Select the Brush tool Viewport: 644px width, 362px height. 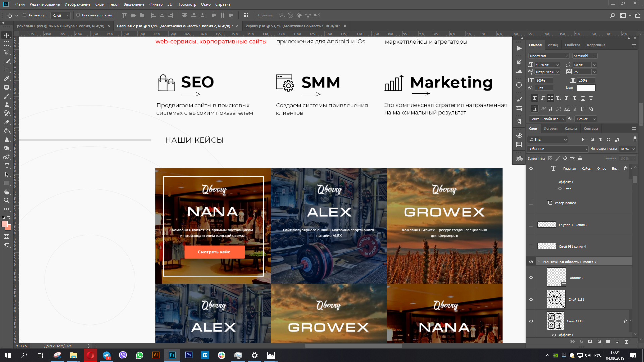click(7, 96)
